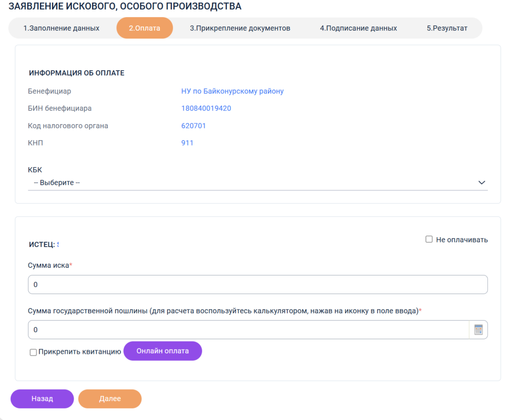Tick the "Прикрепить квитанцию" checkbox
Viewport: 513px width, 420px height.
pos(33,352)
